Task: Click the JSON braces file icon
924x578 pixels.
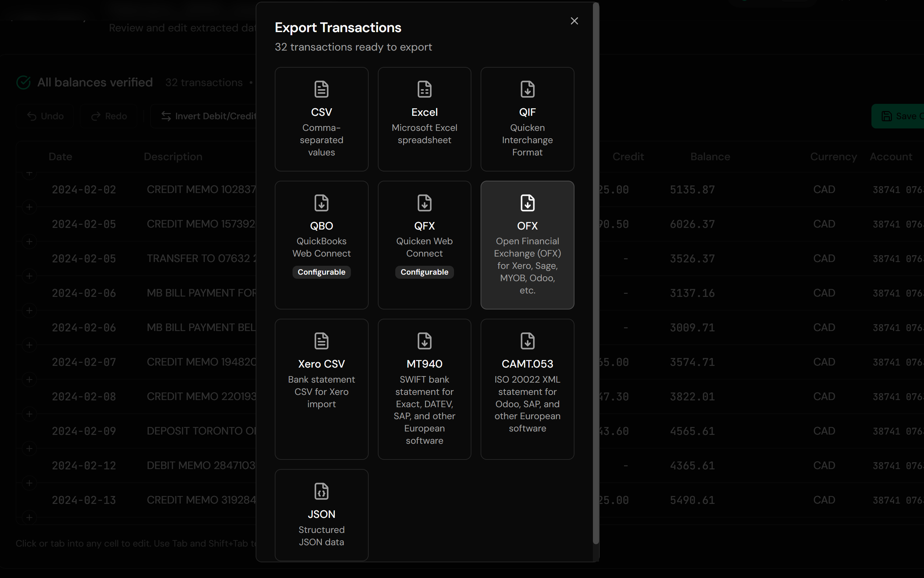Action: 321,491
